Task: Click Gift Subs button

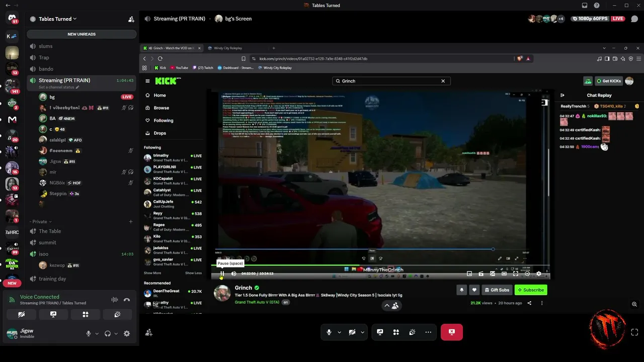Action: pyautogui.click(x=497, y=290)
